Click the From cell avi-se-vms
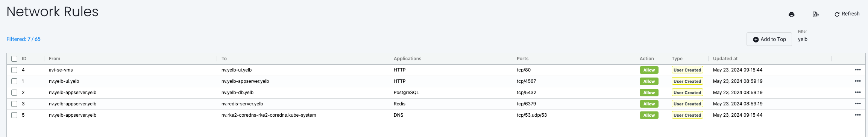The height and width of the screenshot is (137, 868). 61,70
